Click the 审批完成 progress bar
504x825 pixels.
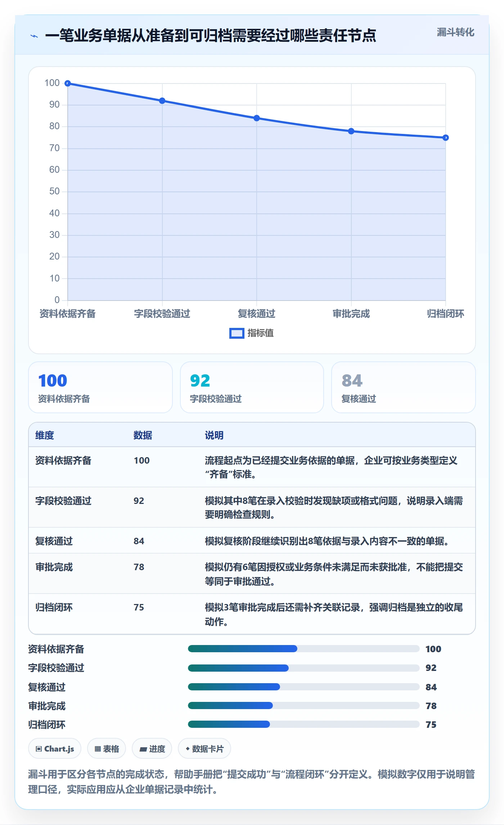click(304, 705)
